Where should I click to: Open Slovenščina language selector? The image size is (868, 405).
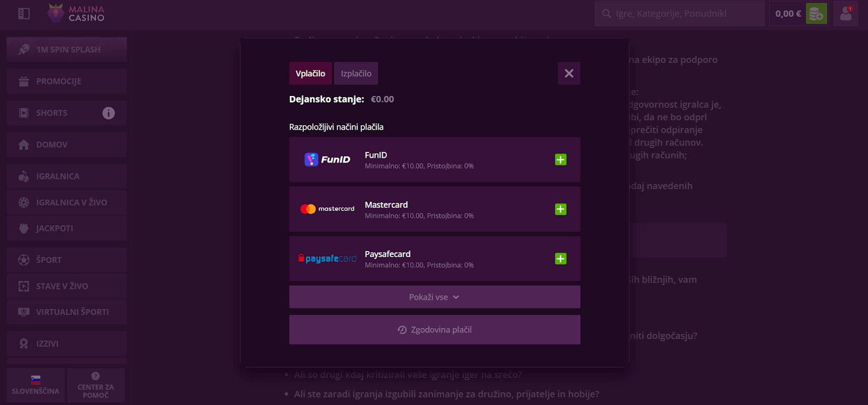36,385
